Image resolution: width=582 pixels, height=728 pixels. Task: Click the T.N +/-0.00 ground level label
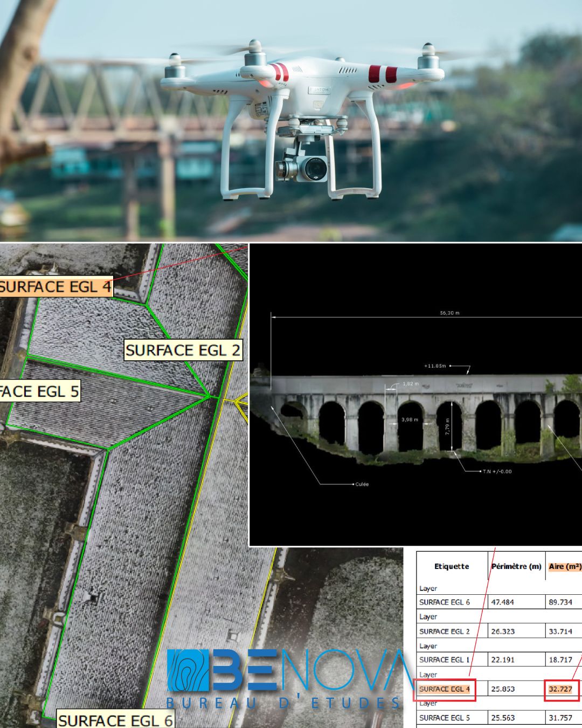[497, 471]
